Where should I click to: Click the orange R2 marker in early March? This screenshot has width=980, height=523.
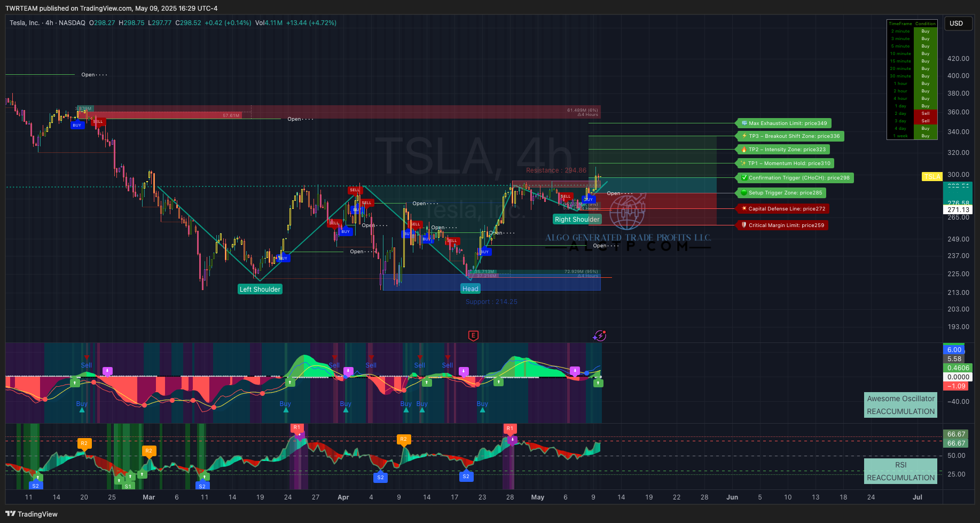149,450
